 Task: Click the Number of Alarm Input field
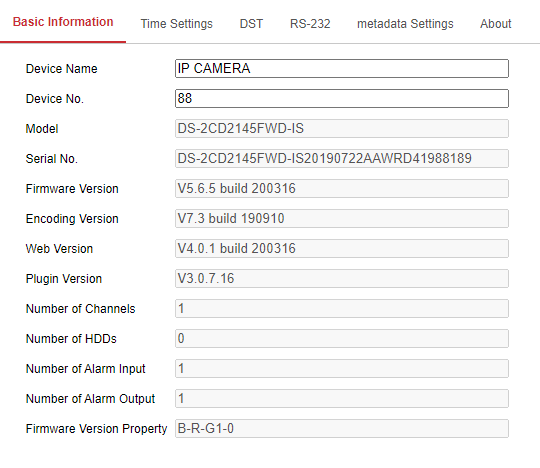(x=342, y=368)
